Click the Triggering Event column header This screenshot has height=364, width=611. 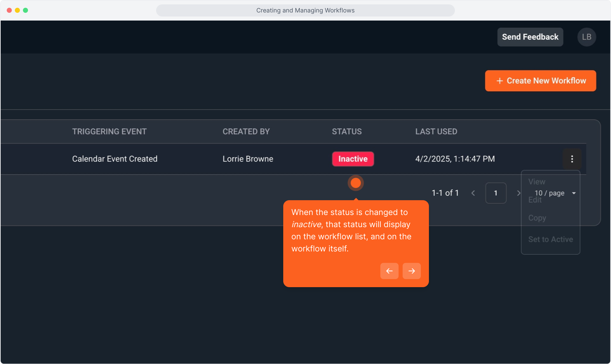click(x=109, y=131)
